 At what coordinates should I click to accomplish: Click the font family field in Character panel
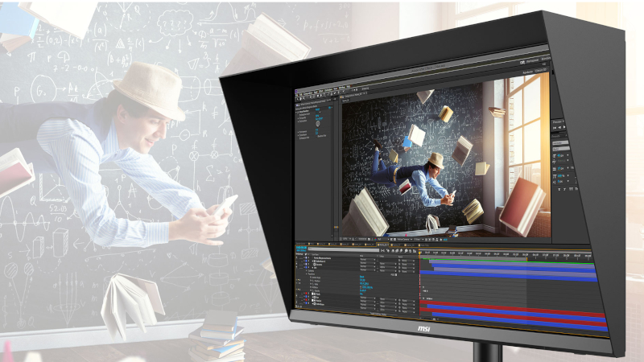(560, 143)
